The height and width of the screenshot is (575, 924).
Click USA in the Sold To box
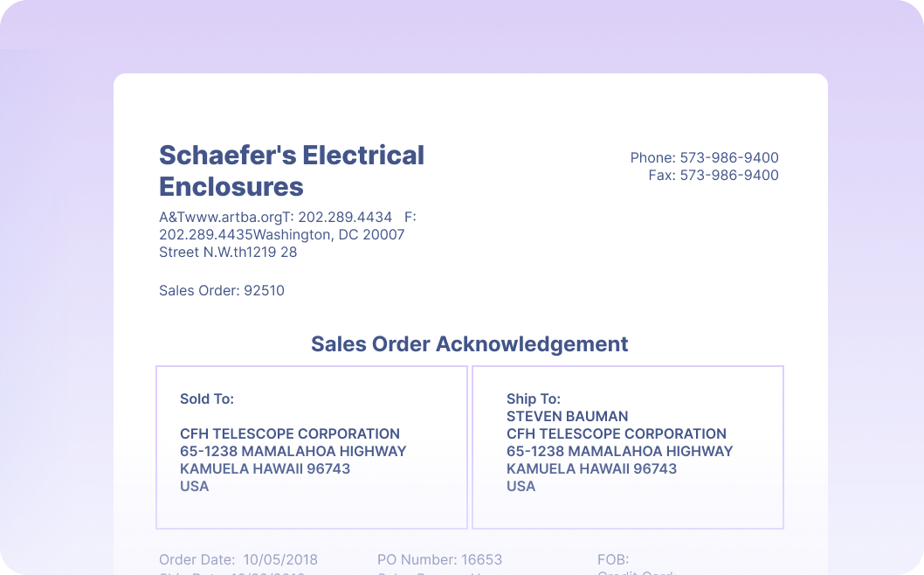click(x=194, y=487)
